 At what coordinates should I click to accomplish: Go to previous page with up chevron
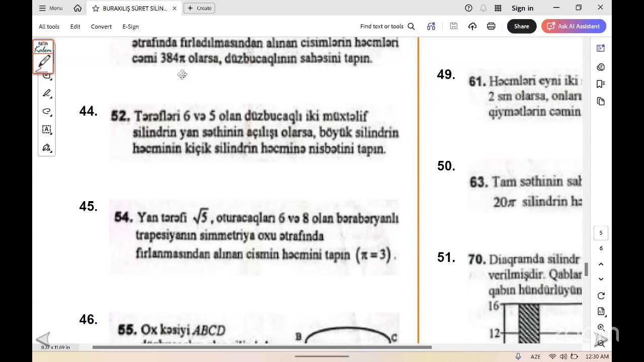601,264
